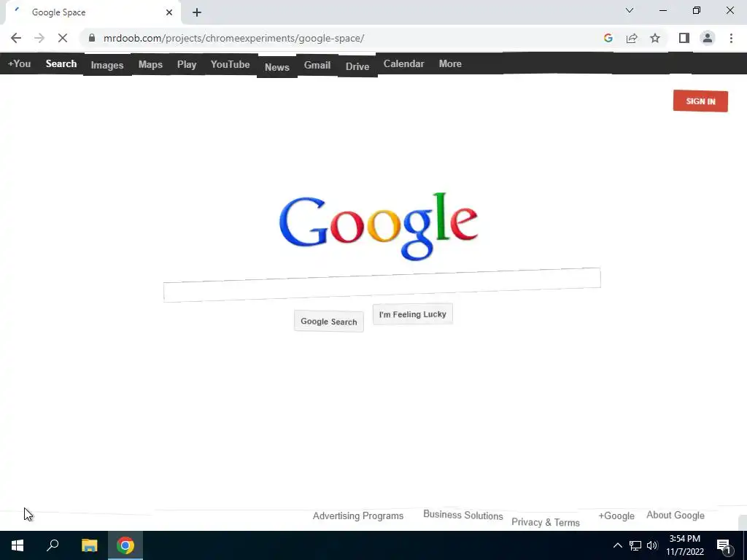Viewport: 747px width, 560px height.
Task: Open Advertising Programs footer link
Action: pos(357,516)
